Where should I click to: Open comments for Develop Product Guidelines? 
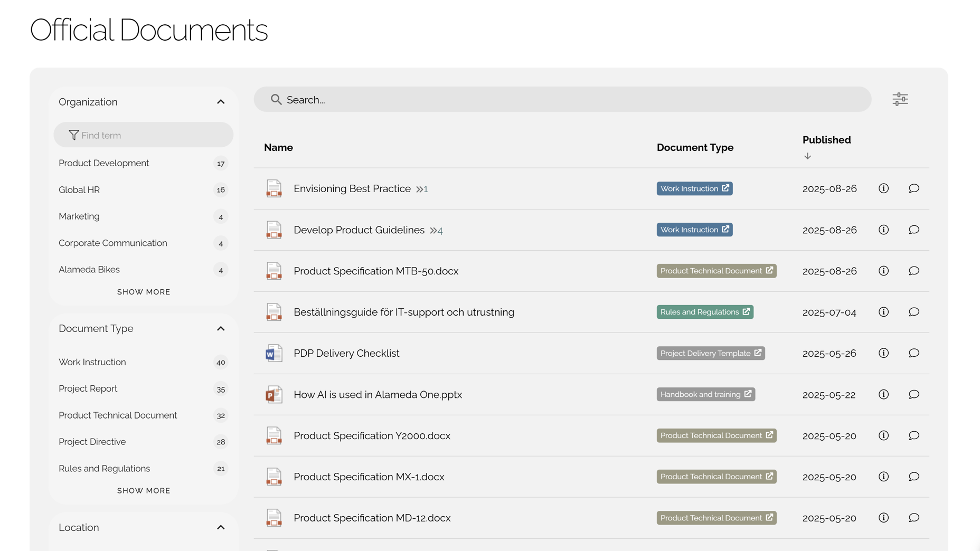pyautogui.click(x=914, y=230)
